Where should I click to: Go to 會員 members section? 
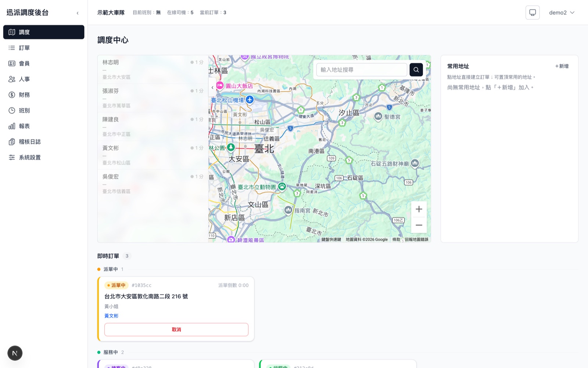point(44,64)
